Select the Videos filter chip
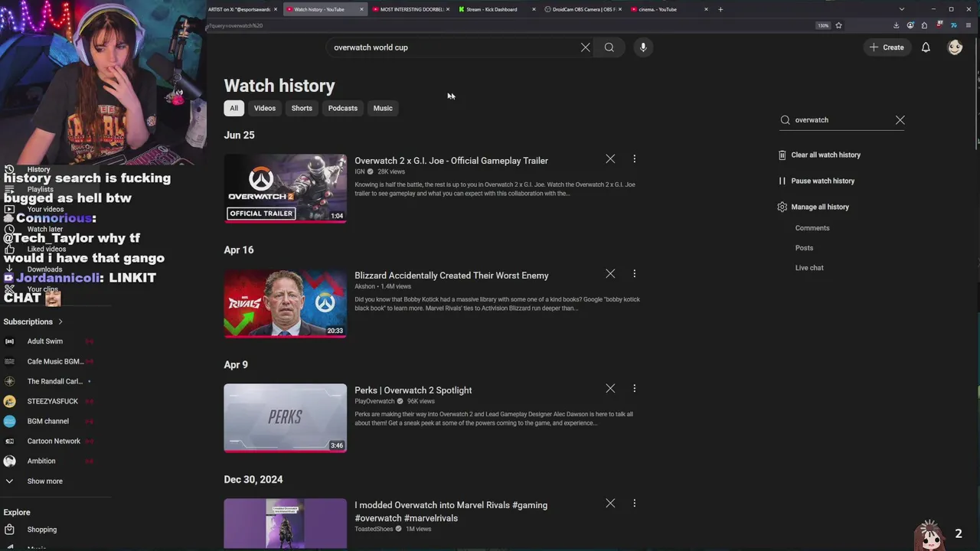Viewport: 980px width, 551px height. [265, 108]
